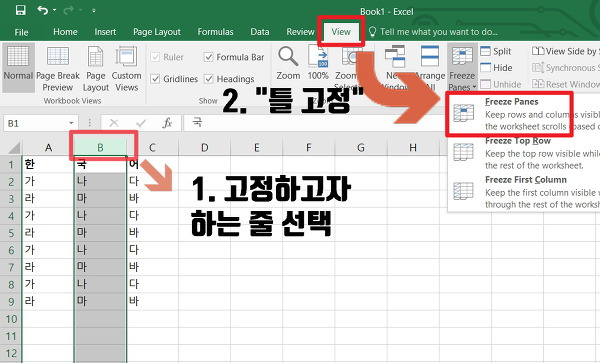Click the Enter checkmark icon in formula bar
This screenshot has height=363, width=600.
pyautogui.click(x=141, y=123)
